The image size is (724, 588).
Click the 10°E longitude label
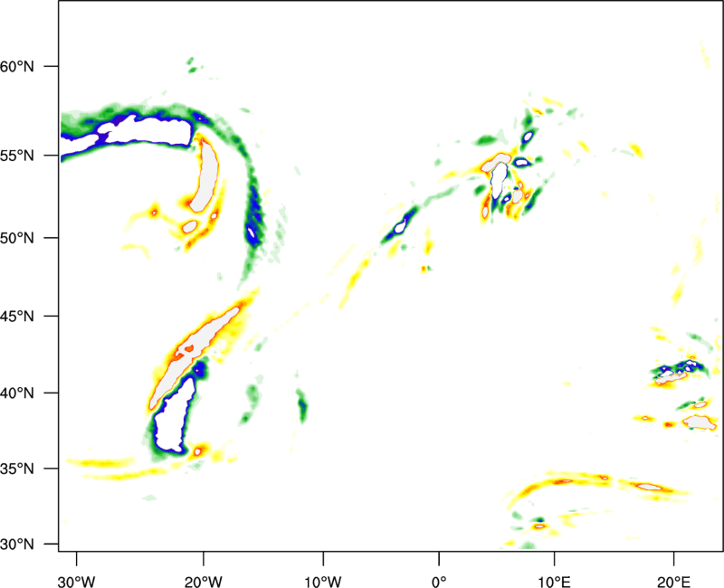554,582
